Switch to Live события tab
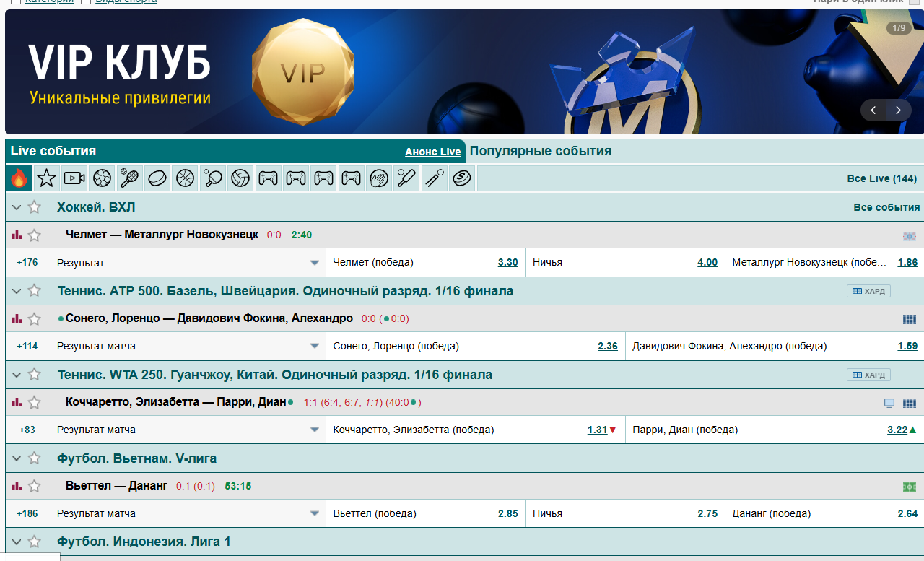 tap(53, 151)
